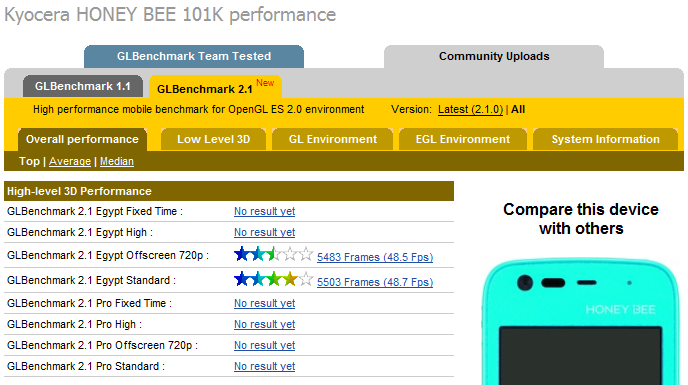Click 'GLBenchmark 2.1 Pro Fixed Time :' label
This screenshot has width=688, height=385.
[x=90, y=303]
